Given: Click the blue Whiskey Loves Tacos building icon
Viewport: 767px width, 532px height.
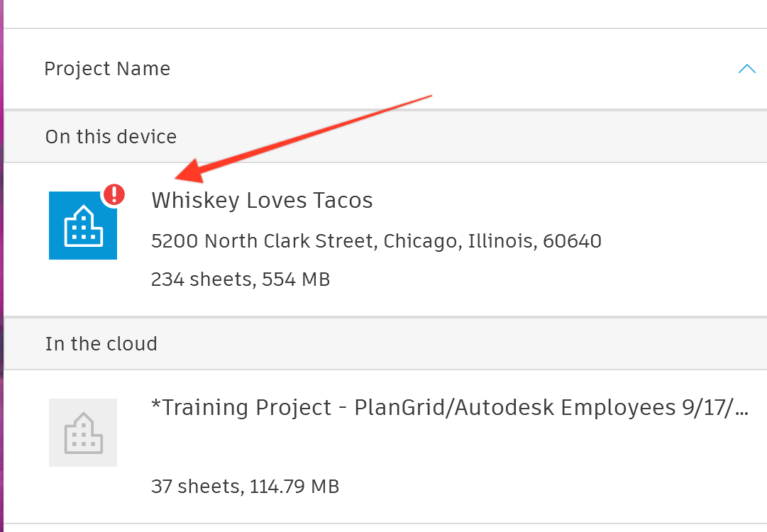Looking at the screenshot, I should 82,226.
